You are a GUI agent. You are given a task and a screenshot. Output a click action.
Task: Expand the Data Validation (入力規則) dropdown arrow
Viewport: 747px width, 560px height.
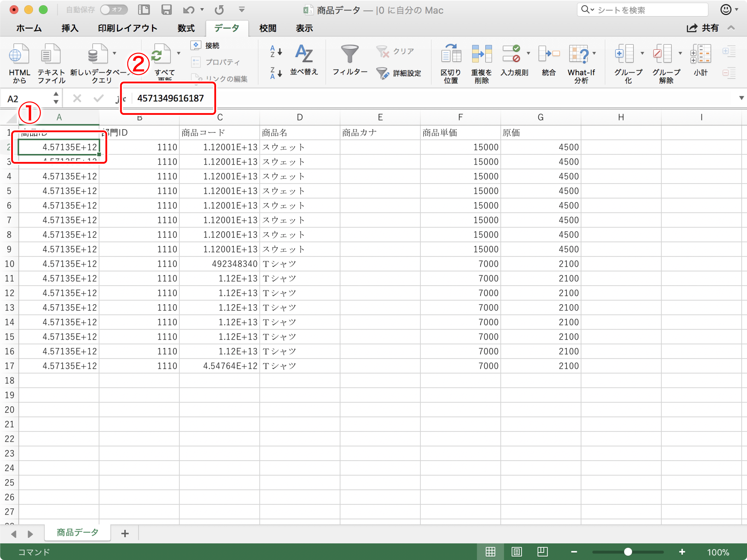pyautogui.click(x=528, y=53)
